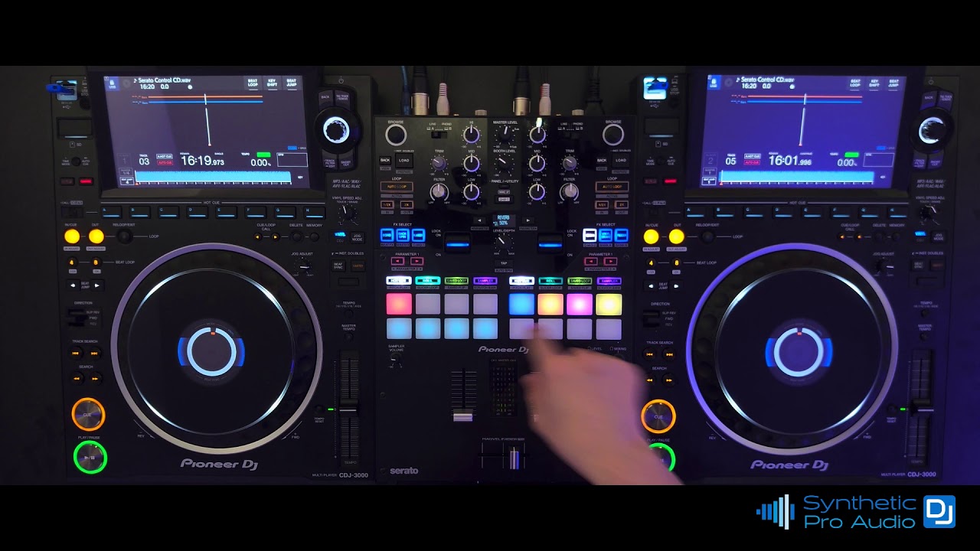Select right Sampler pad mode button

tap(609, 282)
